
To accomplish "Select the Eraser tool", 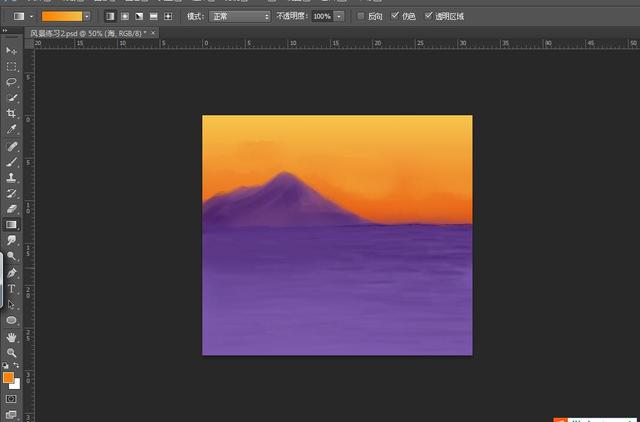I will pyautogui.click(x=12, y=209).
